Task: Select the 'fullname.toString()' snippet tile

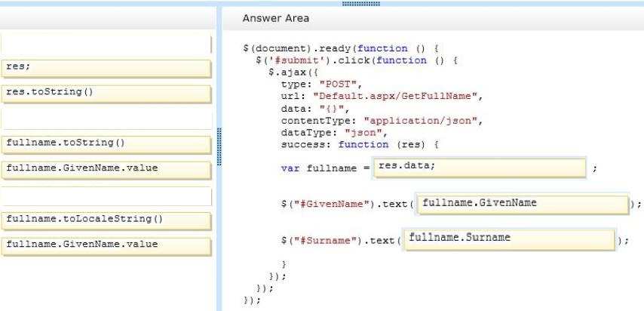Action: point(106,145)
